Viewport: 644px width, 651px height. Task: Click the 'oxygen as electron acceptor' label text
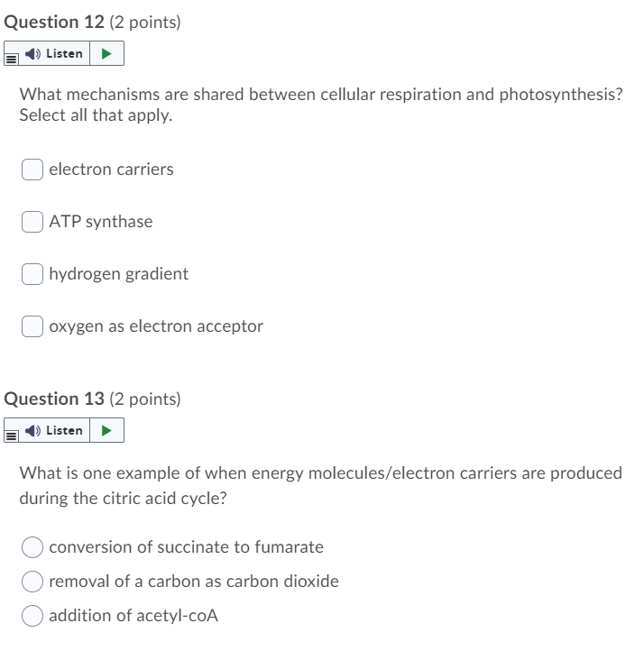point(156,326)
